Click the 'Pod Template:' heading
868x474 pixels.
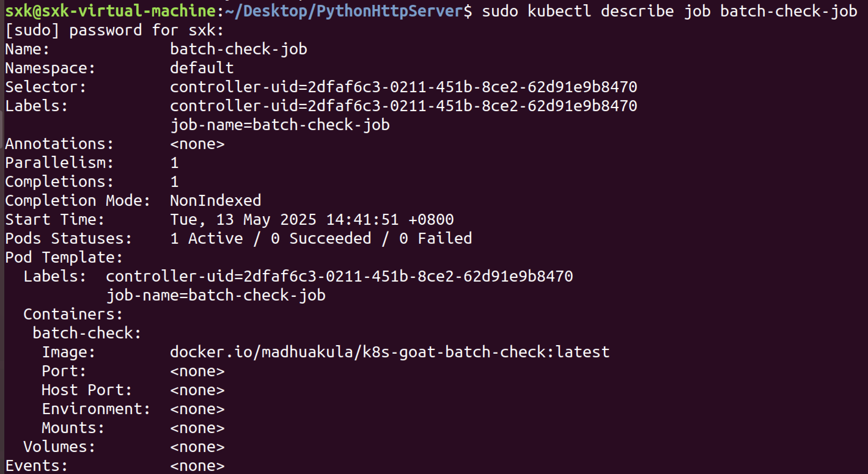(x=64, y=257)
